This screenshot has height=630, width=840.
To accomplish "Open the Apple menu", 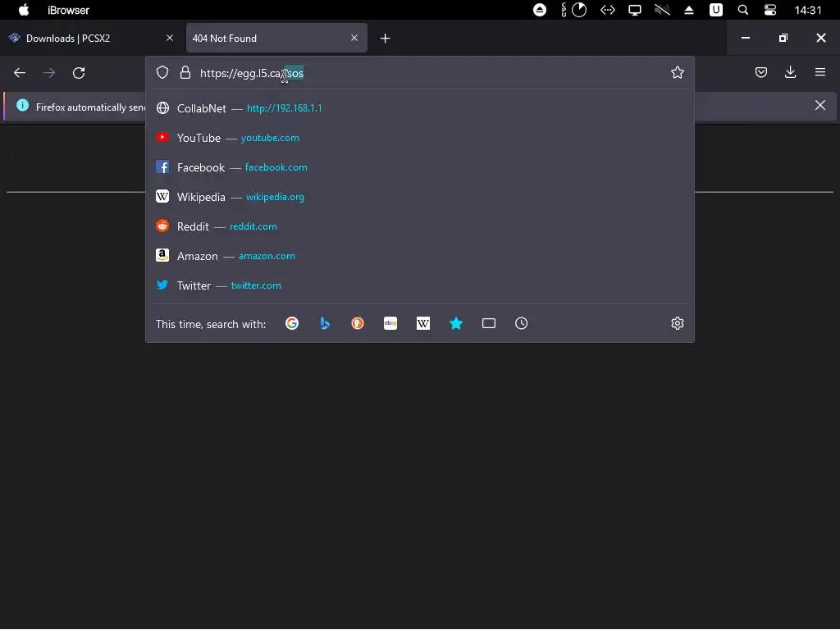I will 24,10.
